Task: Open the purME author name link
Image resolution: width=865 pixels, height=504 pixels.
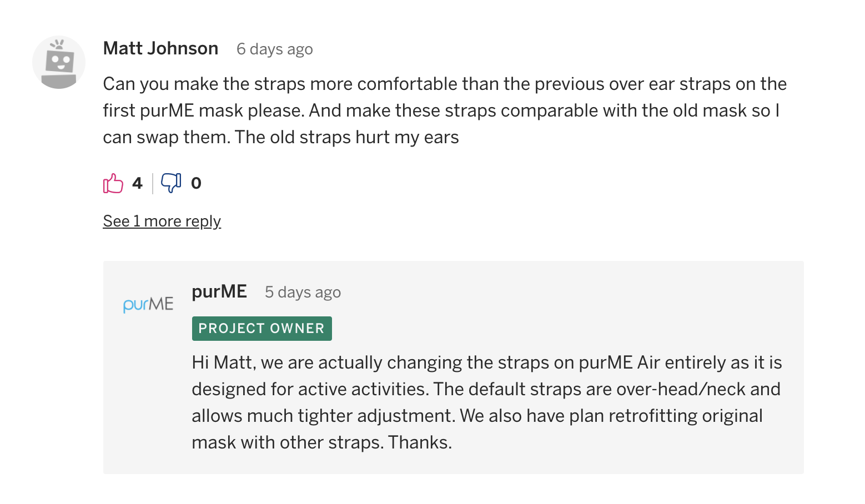Action: click(x=219, y=291)
